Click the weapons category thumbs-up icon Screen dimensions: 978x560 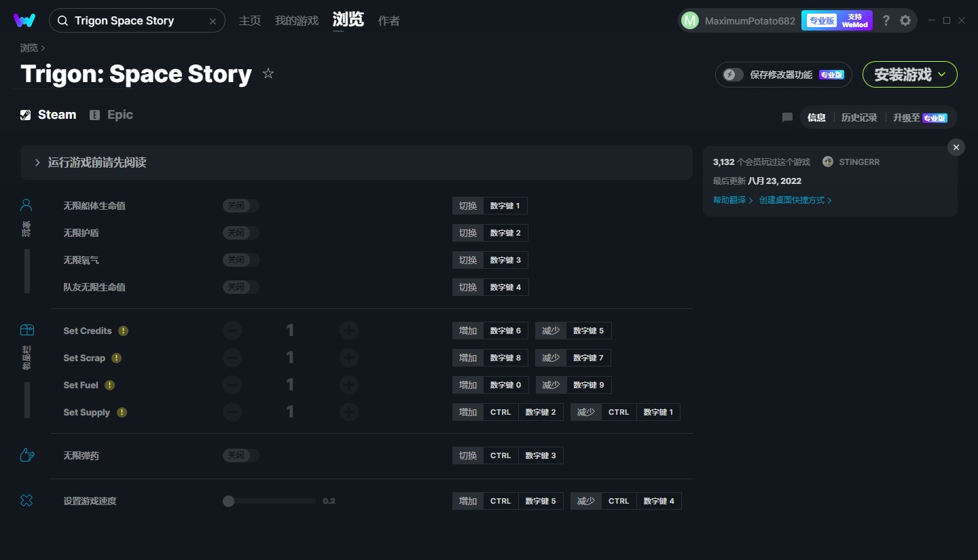(x=27, y=455)
